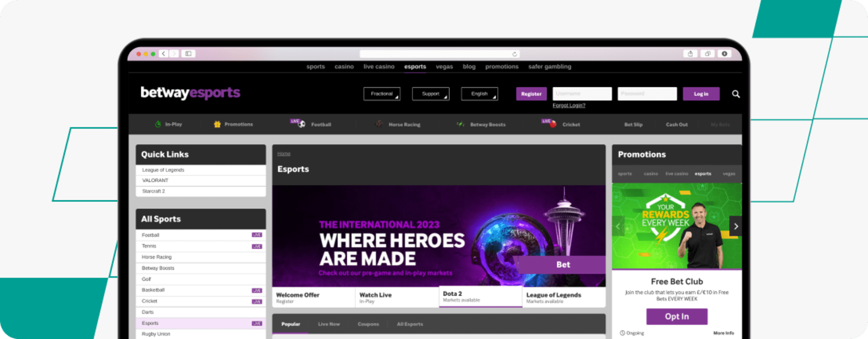This screenshot has width=868, height=339.
Task: Open the Bet Slip link
Action: 633,125
